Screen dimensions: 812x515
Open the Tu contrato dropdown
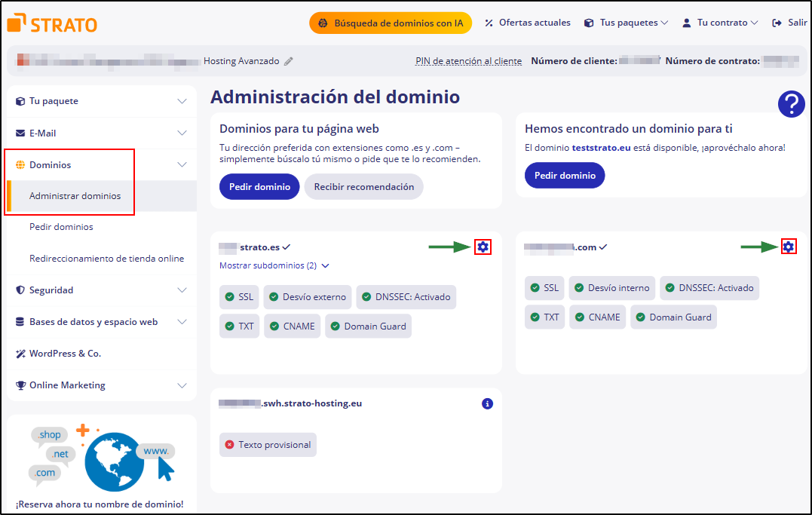(x=719, y=23)
